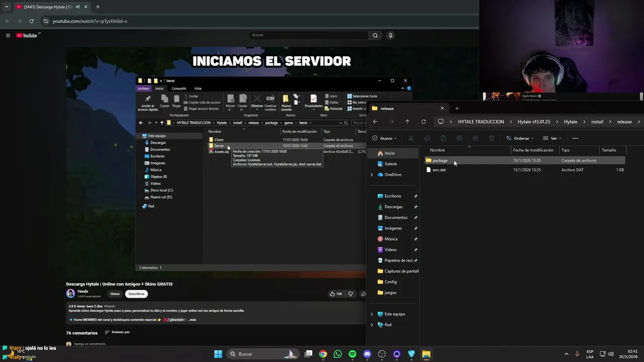Open a new File Explorer tab with plus
This screenshot has height=362, width=644.
[x=457, y=108]
